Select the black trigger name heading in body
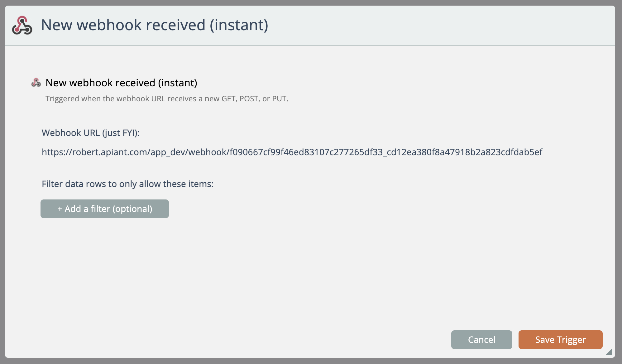This screenshot has width=622, height=364. (121, 83)
